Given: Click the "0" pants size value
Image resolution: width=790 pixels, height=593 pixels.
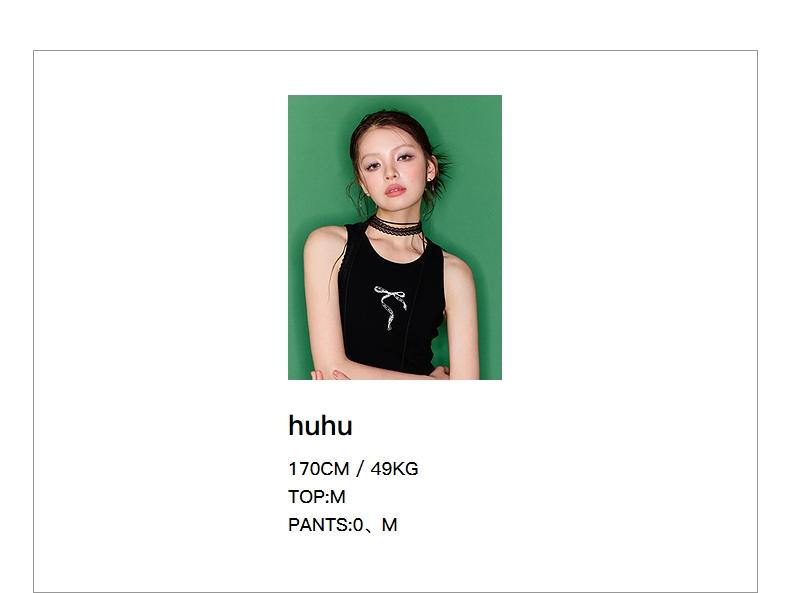Looking at the screenshot, I should pos(358,525).
